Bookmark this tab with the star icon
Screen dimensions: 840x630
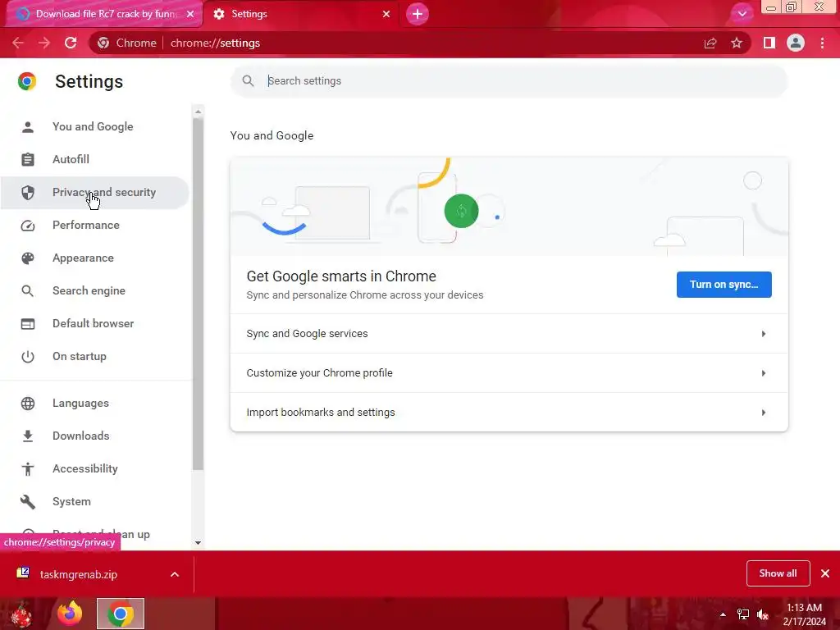(737, 43)
